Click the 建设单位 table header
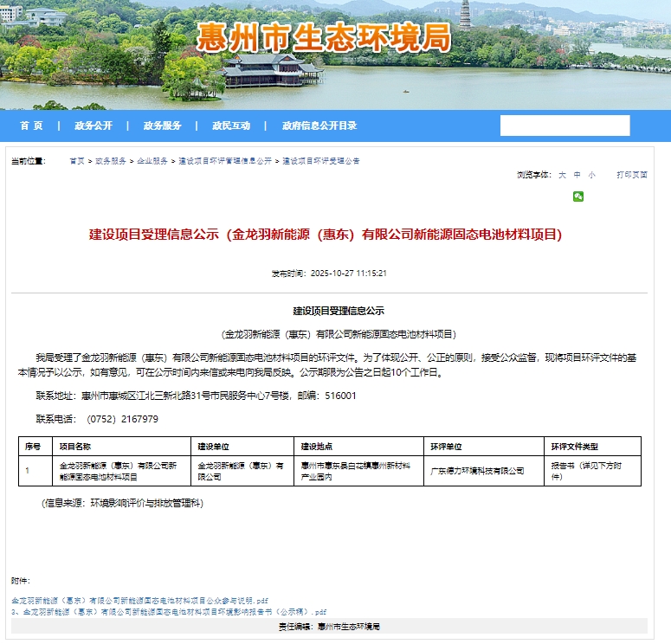The width and height of the screenshot is (671, 644). point(214,447)
